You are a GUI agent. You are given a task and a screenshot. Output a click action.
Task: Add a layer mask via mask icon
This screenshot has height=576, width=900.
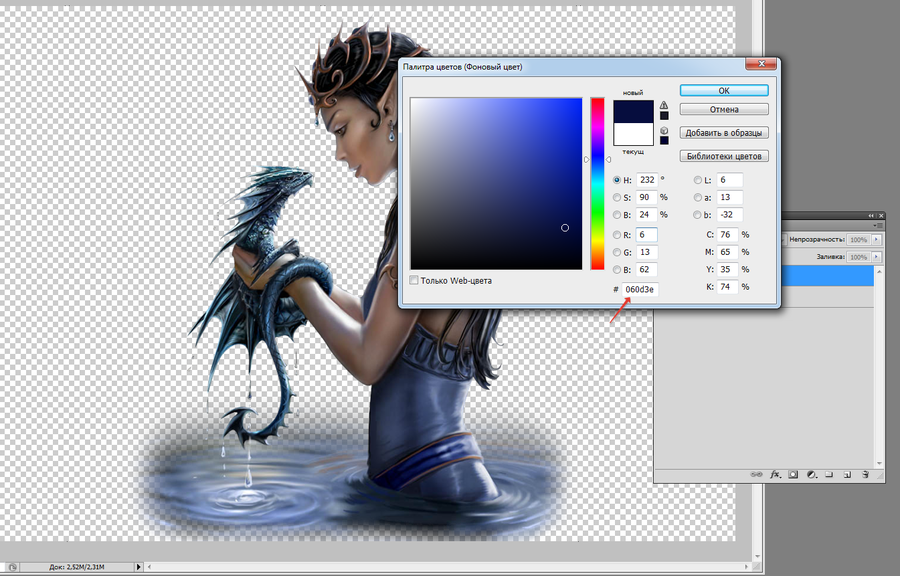click(793, 474)
